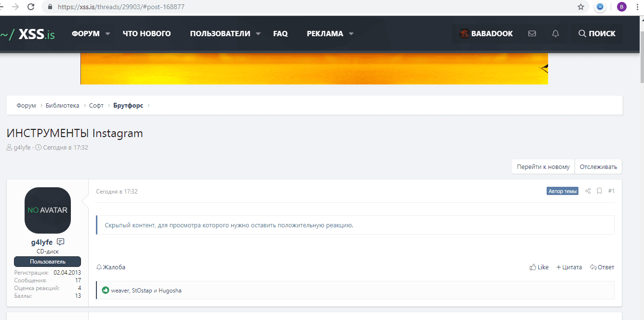The width and height of the screenshot is (644, 320).
Task: Click Цитата quote button
Action: [x=569, y=267]
